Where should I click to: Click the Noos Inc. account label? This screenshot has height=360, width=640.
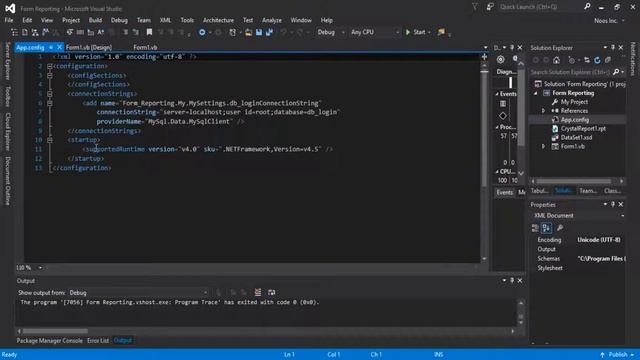click(x=606, y=20)
